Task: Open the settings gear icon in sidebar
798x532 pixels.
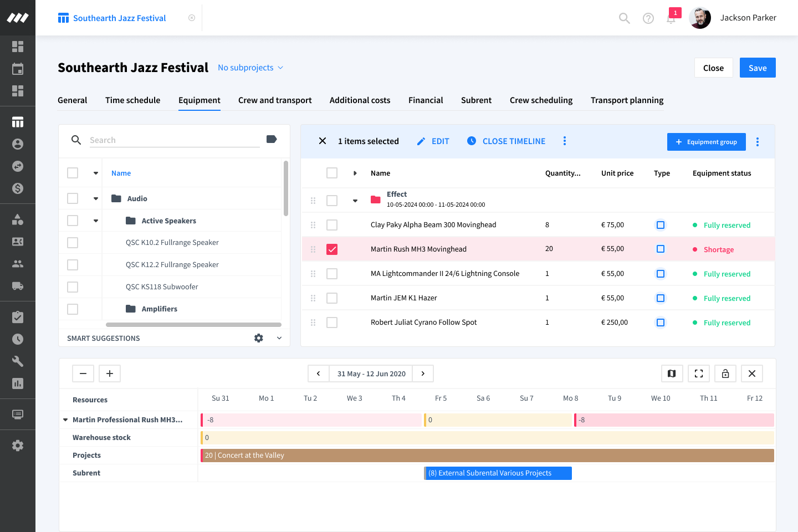Action: (x=18, y=446)
